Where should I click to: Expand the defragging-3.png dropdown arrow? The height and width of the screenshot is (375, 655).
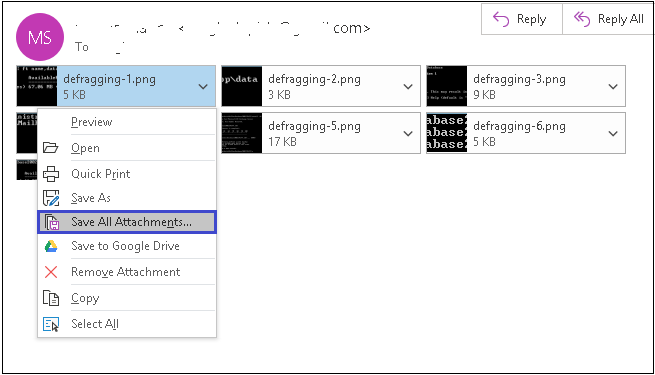(613, 86)
